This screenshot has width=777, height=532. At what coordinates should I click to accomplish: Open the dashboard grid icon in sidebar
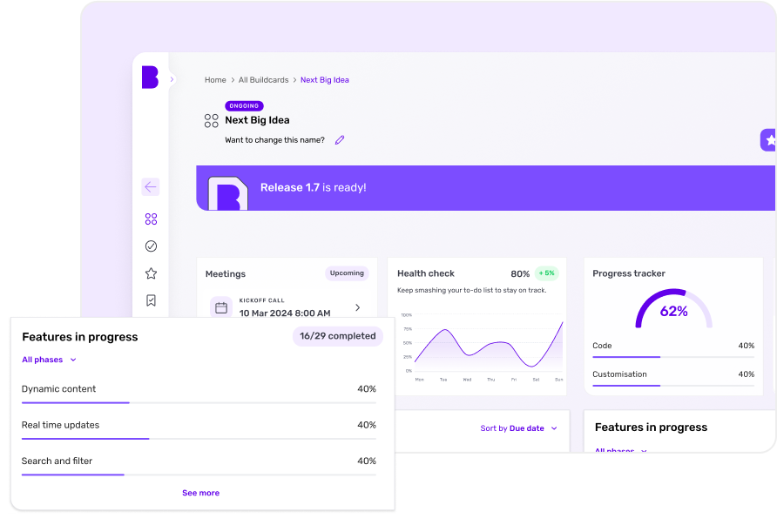point(152,219)
